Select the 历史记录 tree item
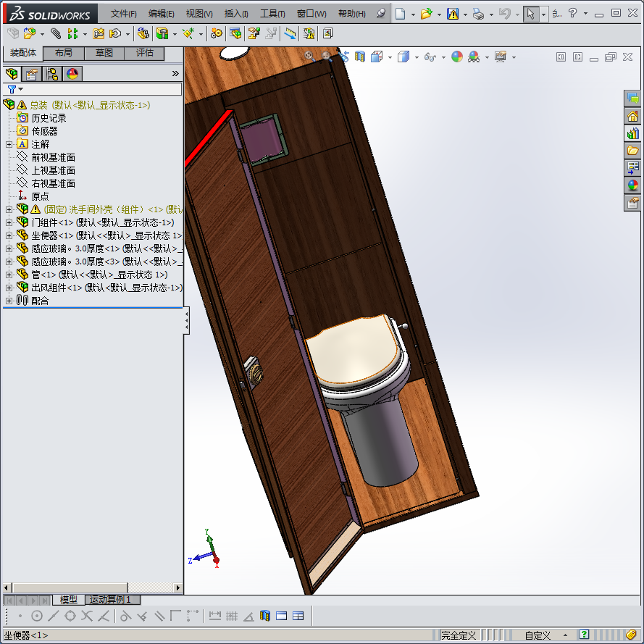 (x=49, y=118)
